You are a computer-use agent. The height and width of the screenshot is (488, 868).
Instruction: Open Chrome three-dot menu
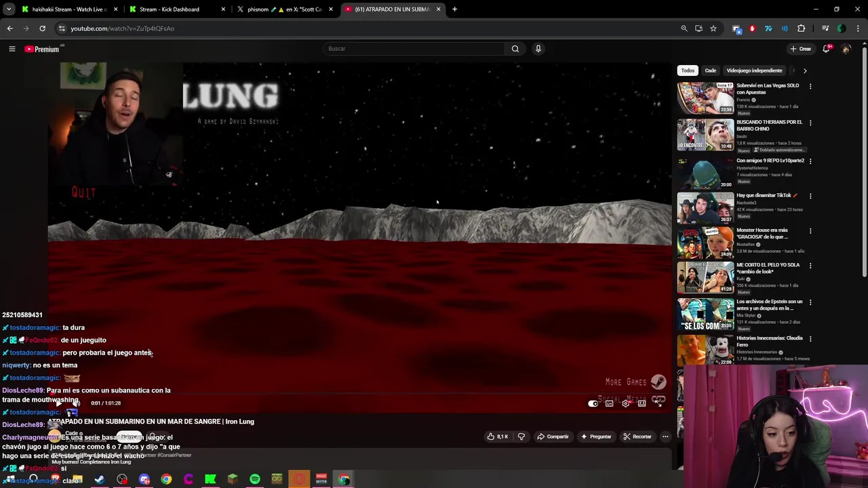click(858, 28)
